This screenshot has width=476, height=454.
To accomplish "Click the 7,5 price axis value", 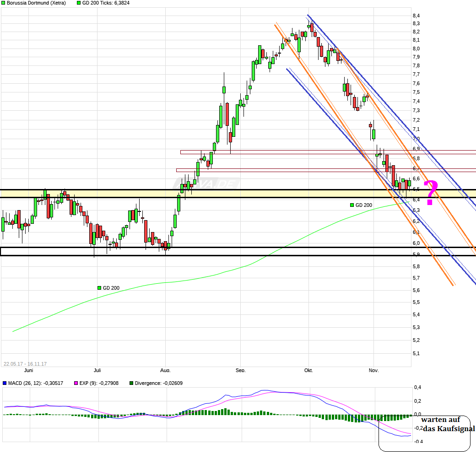I will pyautogui.click(x=416, y=92).
